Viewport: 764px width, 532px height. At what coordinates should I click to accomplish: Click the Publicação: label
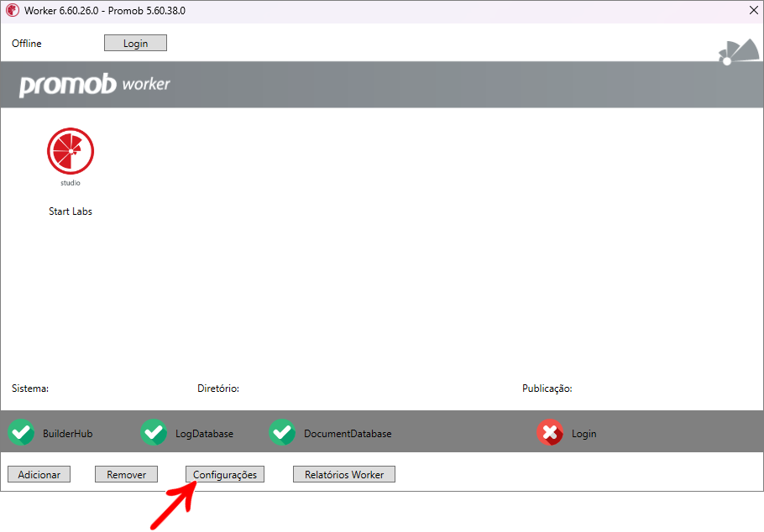pyautogui.click(x=547, y=389)
